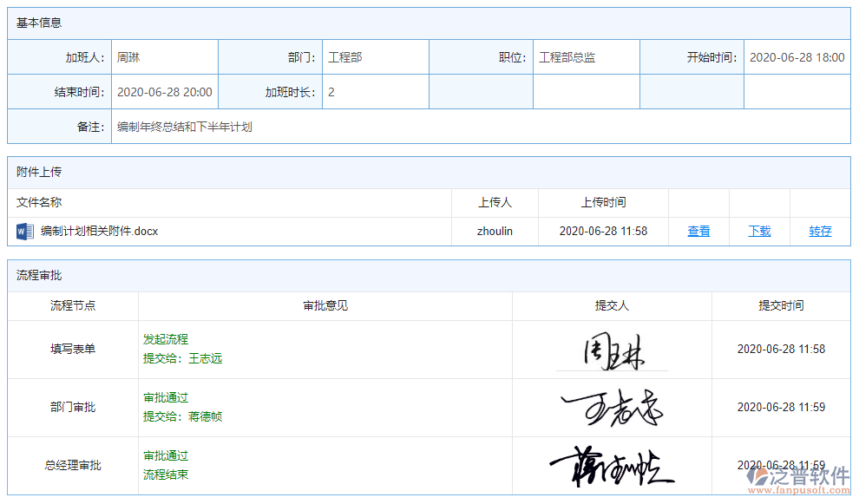
Task: Click 周琳's handwritten signature image
Action: [x=613, y=350]
